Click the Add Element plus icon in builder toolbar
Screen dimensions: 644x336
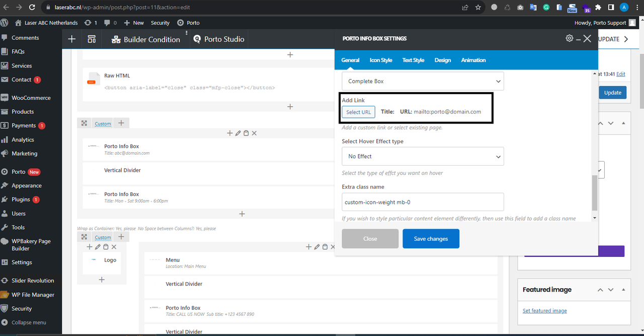click(x=72, y=39)
